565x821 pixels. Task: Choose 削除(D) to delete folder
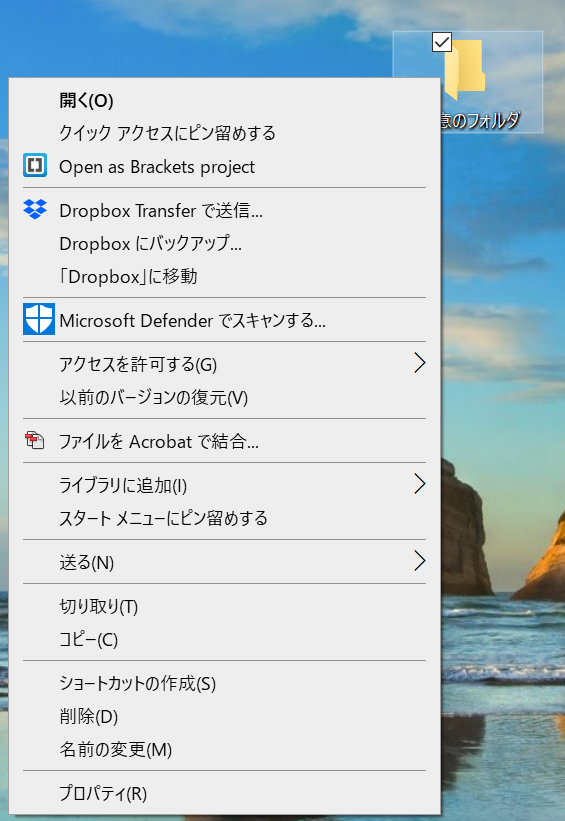click(x=225, y=716)
